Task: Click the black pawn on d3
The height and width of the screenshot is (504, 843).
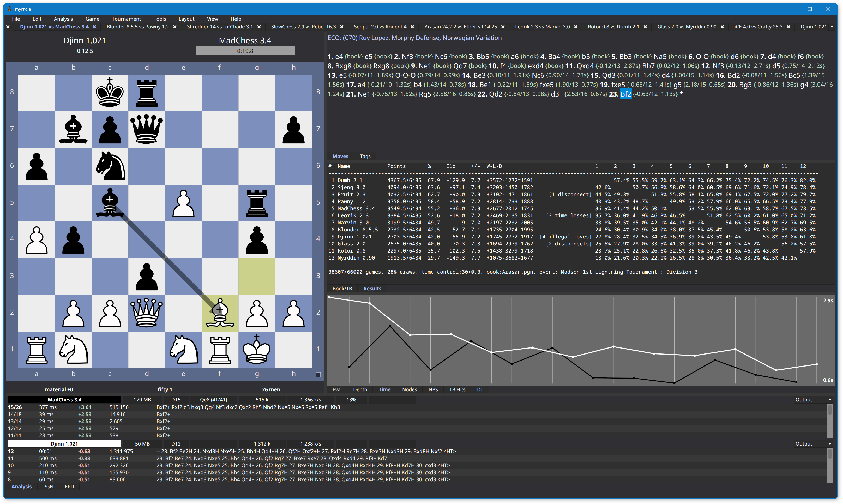Action: pos(146,277)
